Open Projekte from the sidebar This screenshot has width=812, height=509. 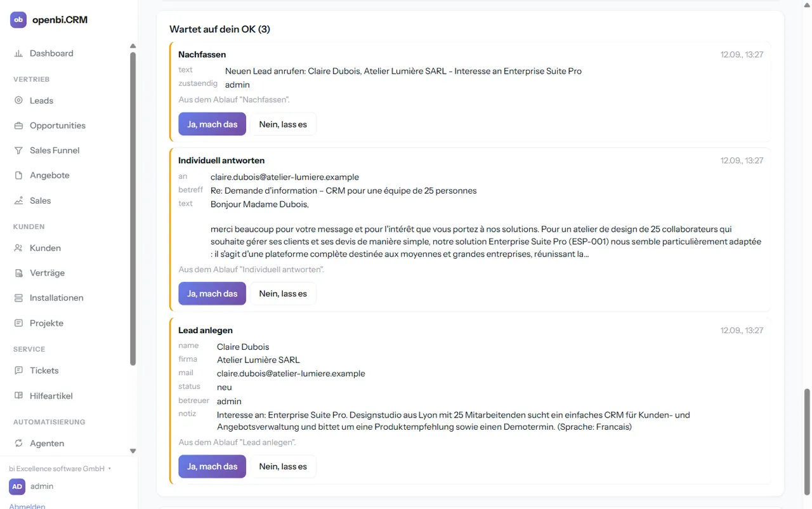(x=46, y=323)
